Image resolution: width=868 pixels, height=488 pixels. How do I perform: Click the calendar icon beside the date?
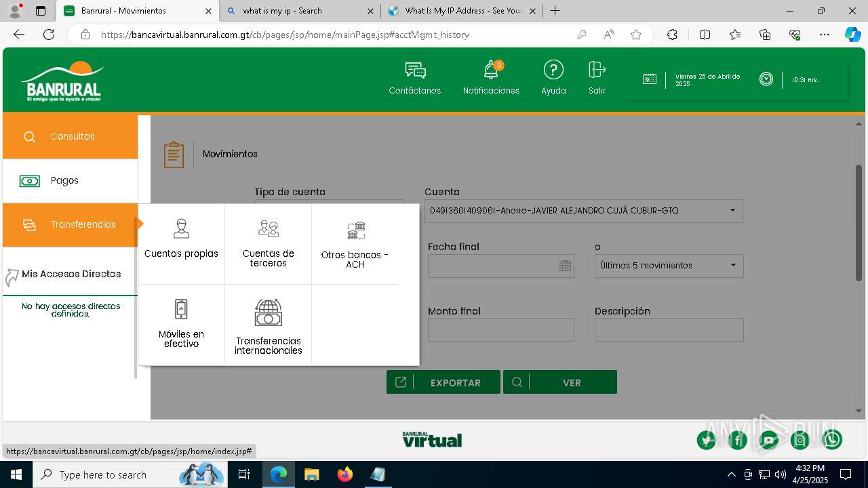tap(649, 79)
